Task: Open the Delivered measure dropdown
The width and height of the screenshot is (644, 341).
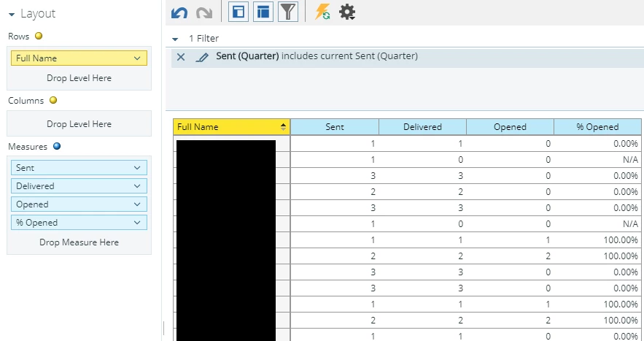Action: 137,186
